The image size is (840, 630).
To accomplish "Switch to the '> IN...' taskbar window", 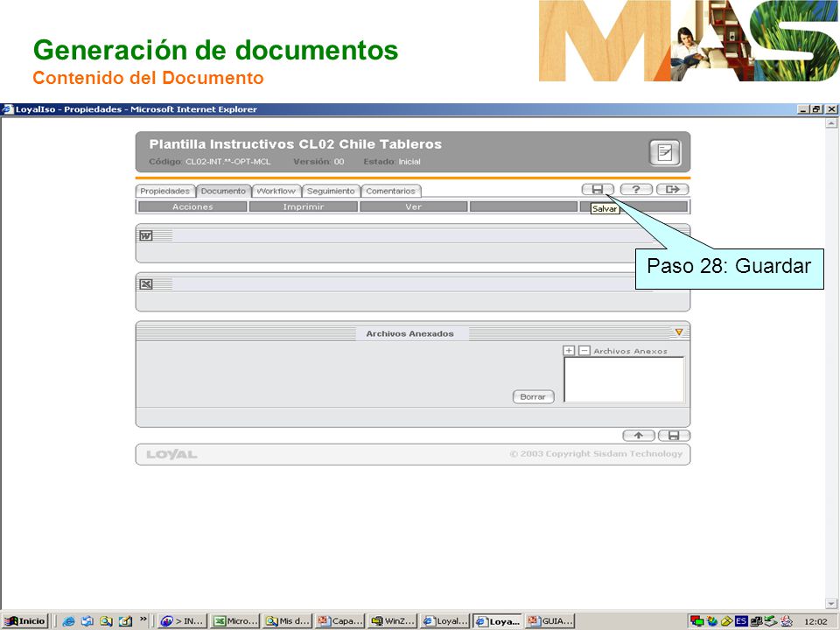I will point(182,621).
